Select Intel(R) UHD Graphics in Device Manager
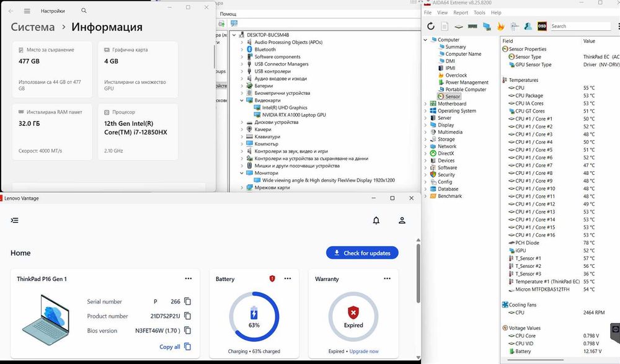The width and height of the screenshot is (620, 364). (x=285, y=108)
